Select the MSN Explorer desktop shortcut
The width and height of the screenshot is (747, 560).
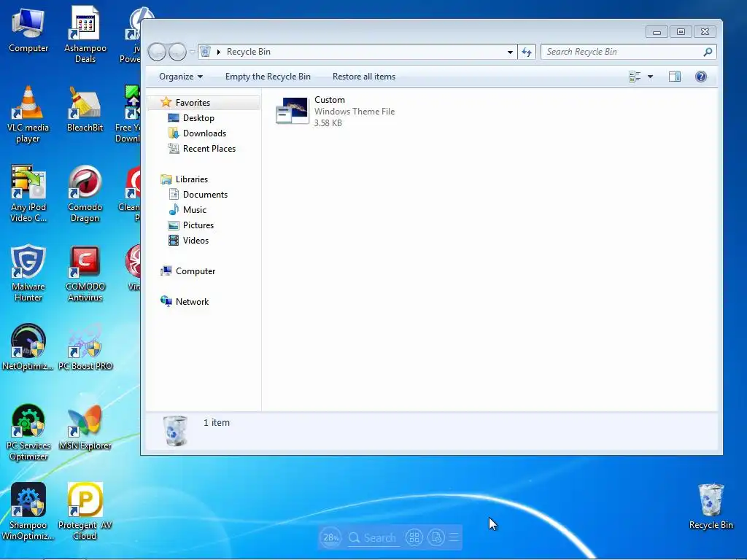(x=85, y=427)
